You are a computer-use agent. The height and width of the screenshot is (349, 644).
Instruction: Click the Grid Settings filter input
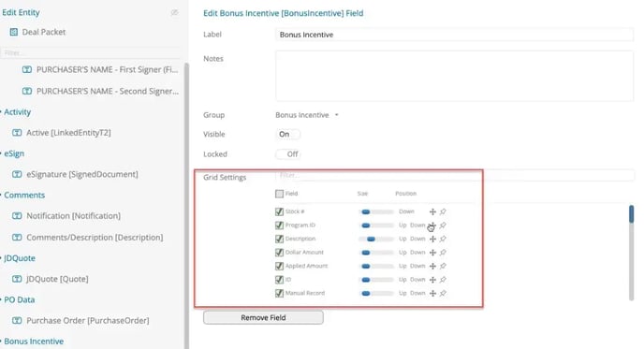[455, 175]
